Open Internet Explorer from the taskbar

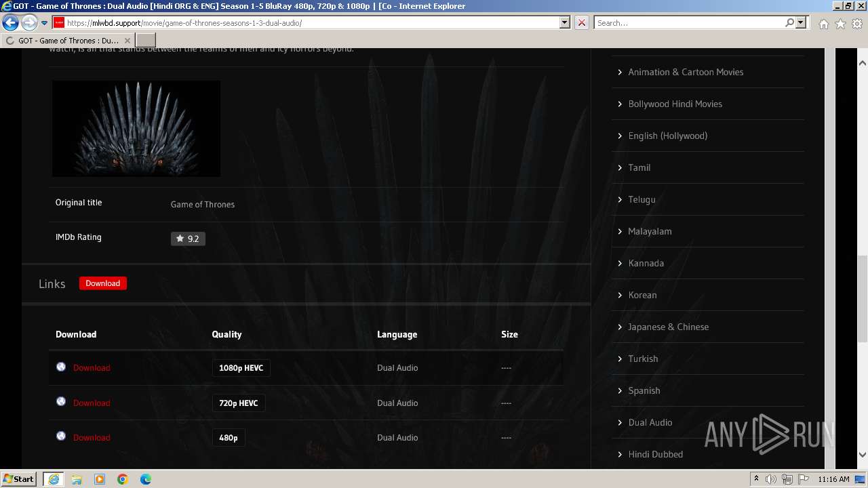click(x=54, y=479)
